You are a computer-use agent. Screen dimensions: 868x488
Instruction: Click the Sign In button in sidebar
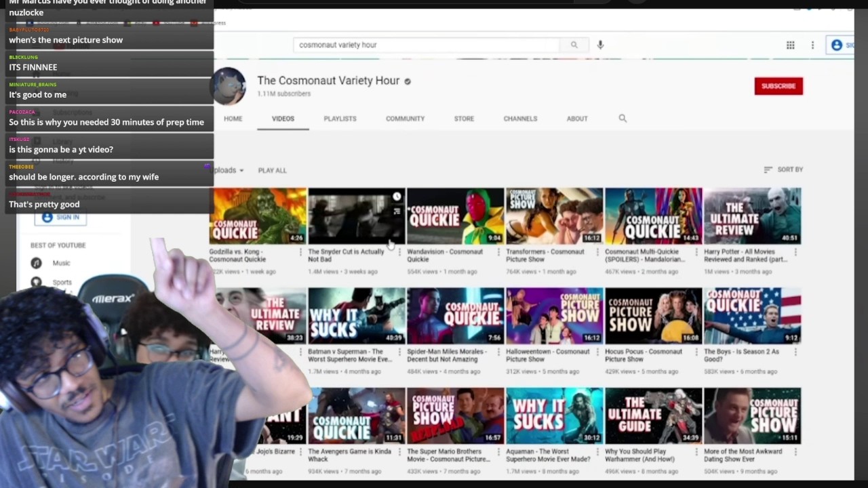(x=60, y=217)
